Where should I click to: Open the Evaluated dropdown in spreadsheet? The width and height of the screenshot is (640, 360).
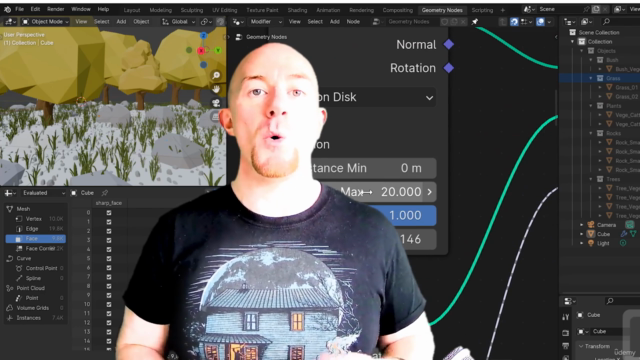[44, 193]
